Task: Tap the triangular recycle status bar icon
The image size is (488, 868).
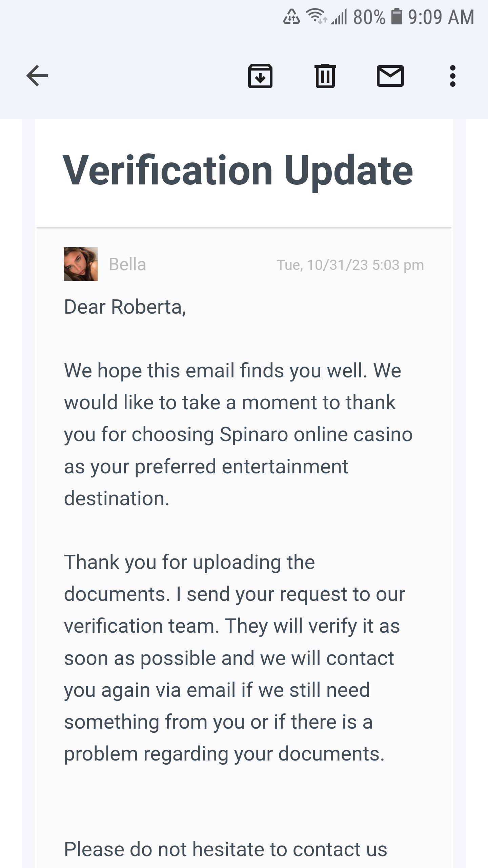Action: click(291, 17)
